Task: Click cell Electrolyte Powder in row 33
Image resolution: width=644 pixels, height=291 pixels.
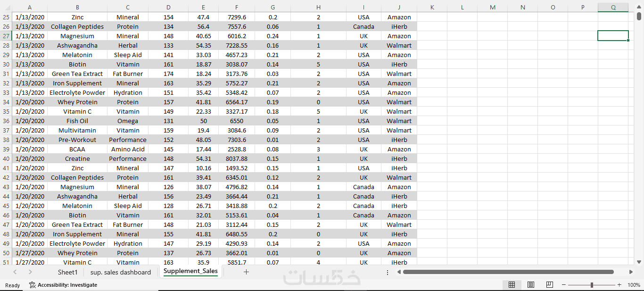Action: pos(77,92)
